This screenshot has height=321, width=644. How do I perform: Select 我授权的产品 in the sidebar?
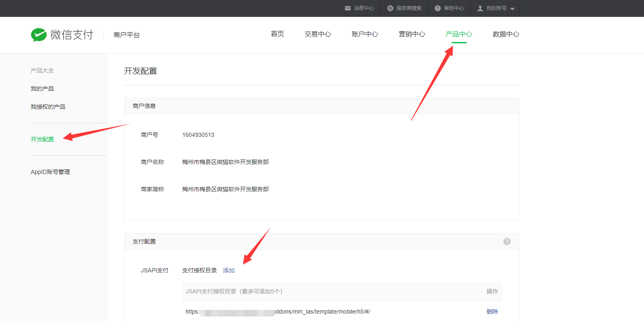(48, 107)
